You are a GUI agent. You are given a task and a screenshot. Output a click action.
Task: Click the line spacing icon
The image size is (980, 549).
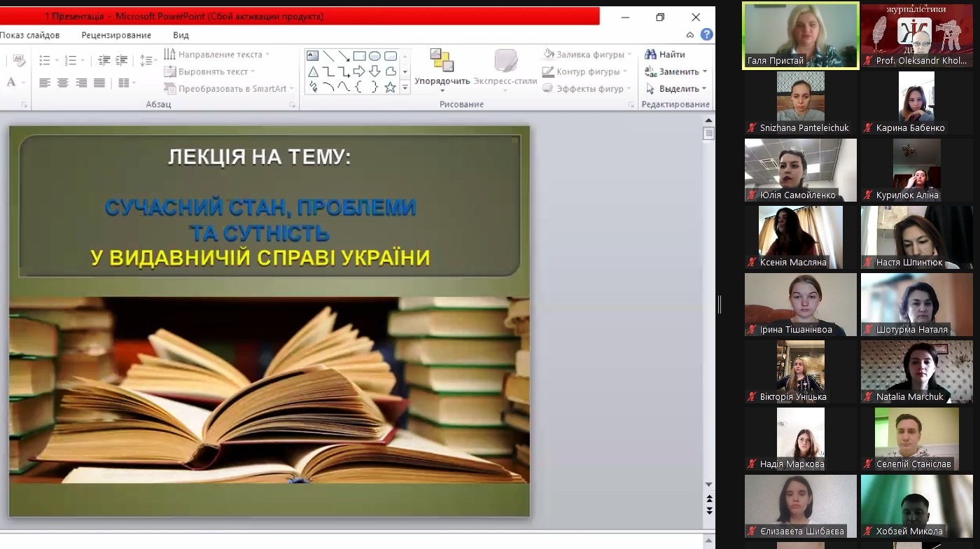(146, 61)
